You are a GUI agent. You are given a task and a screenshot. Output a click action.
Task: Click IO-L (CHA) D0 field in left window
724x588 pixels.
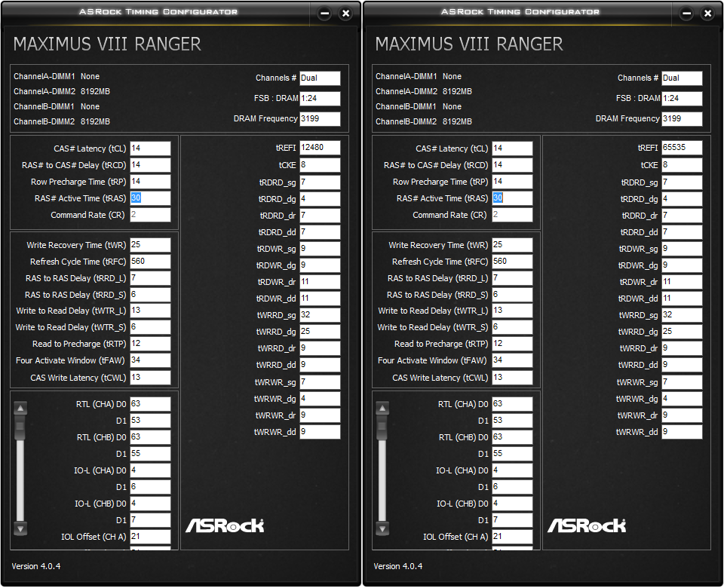pyautogui.click(x=150, y=470)
